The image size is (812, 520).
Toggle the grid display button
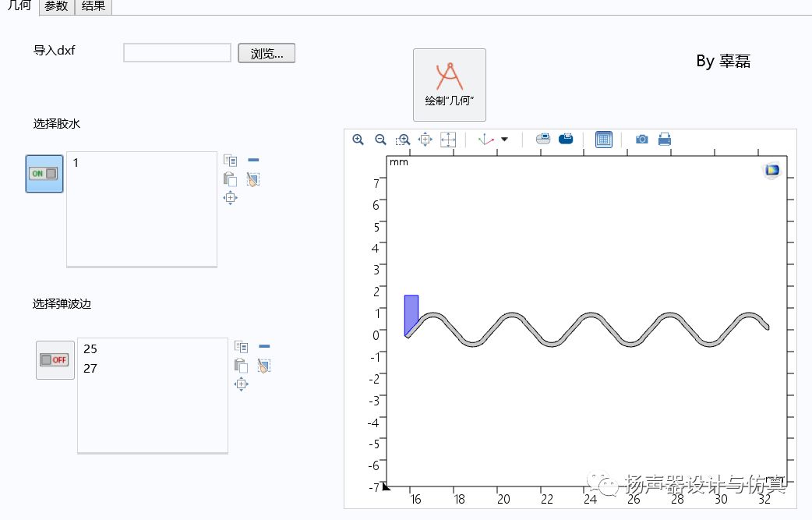point(604,140)
